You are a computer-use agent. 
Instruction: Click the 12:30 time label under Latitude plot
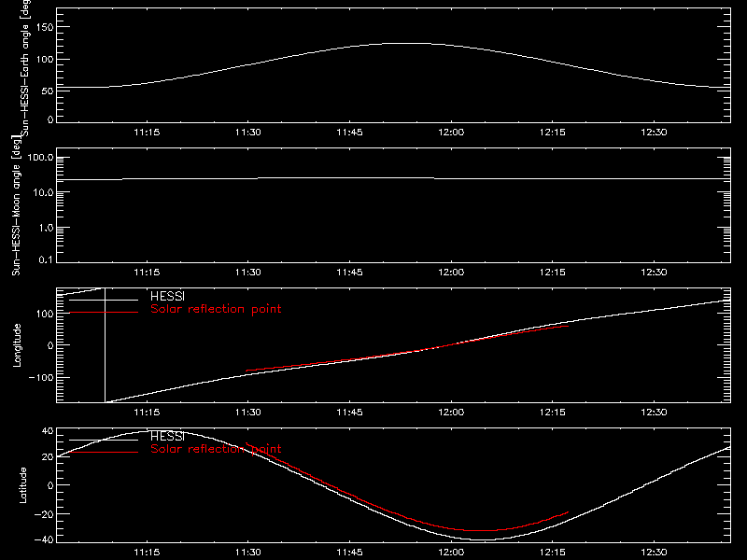655,553
